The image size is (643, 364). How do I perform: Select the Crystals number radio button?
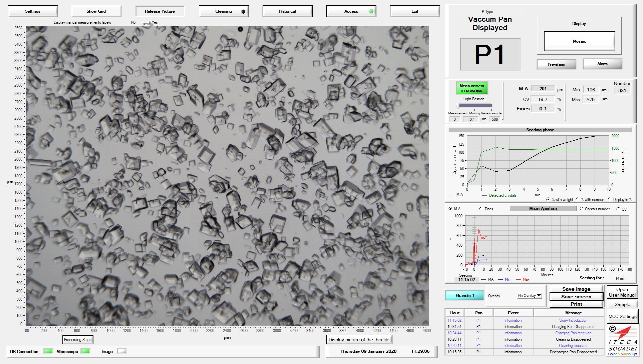pyautogui.click(x=582, y=209)
